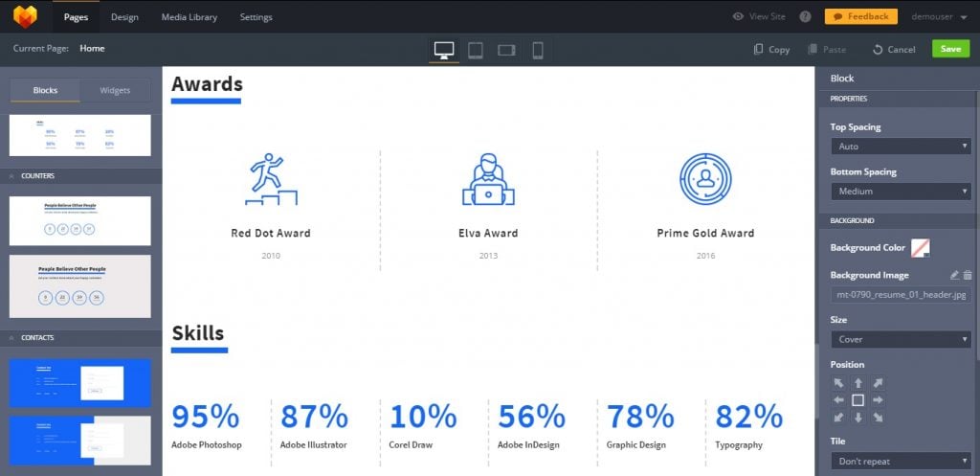Switch to landscape tablet preview
This screenshot has width=980, height=476.
[x=506, y=50]
